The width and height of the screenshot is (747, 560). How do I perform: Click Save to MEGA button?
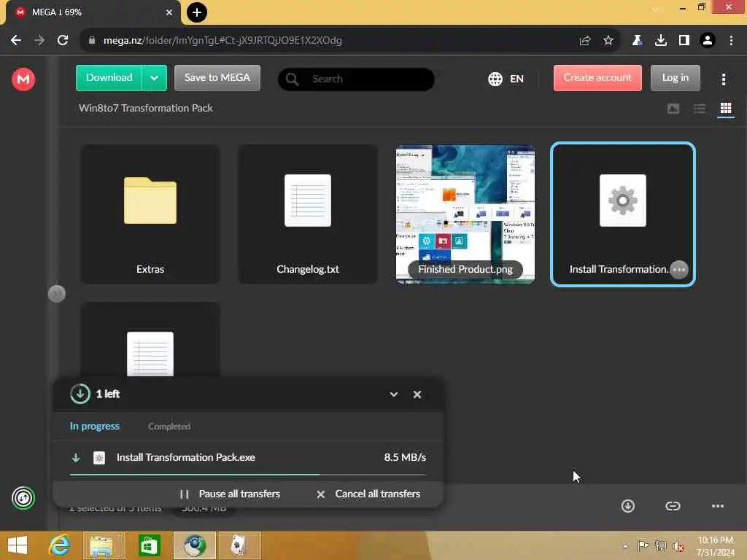pyautogui.click(x=217, y=77)
